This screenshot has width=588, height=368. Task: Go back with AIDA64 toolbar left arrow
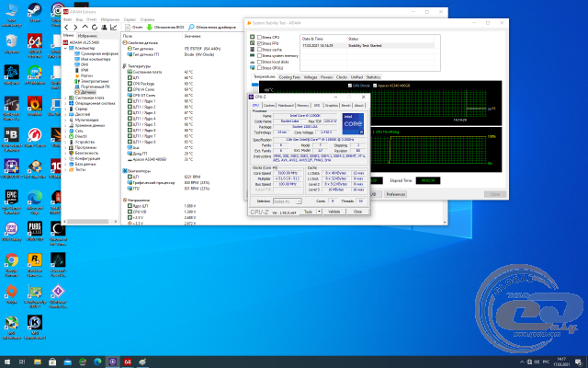(x=66, y=28)
